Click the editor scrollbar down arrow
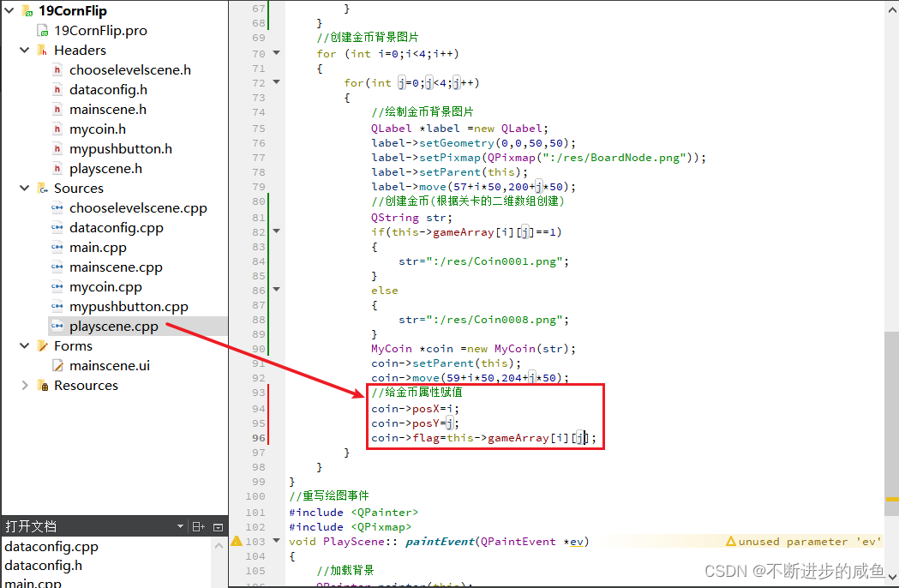Viewport: 899px width, 588px height. coord(891,577)
